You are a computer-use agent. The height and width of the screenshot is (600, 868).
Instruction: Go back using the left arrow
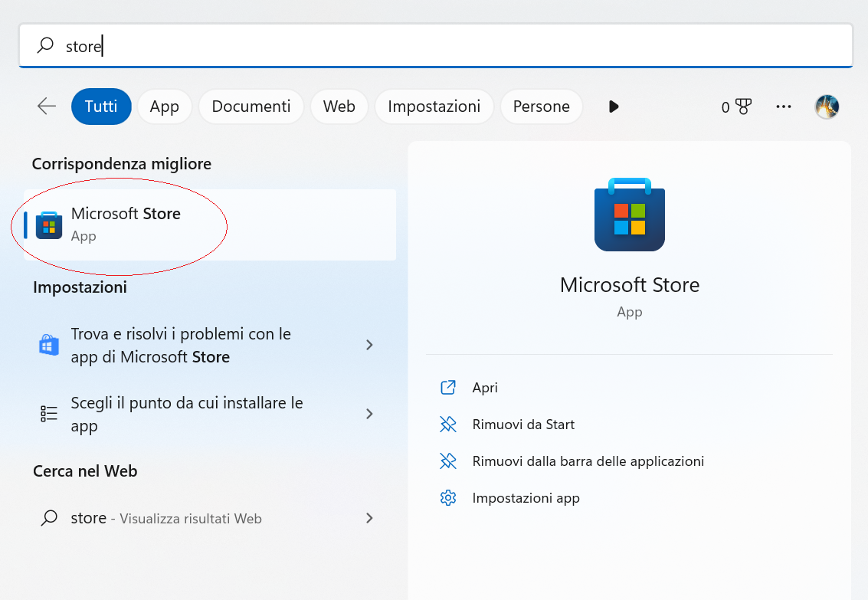point(47,106)
